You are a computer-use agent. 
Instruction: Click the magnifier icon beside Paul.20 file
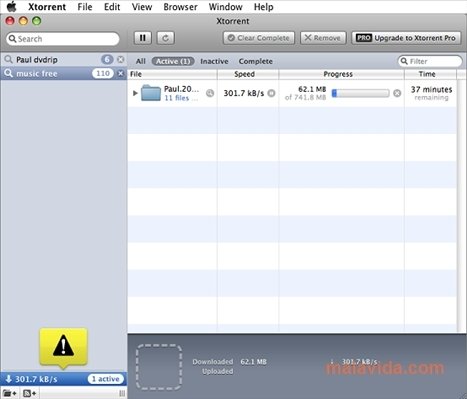coord(210,93)
